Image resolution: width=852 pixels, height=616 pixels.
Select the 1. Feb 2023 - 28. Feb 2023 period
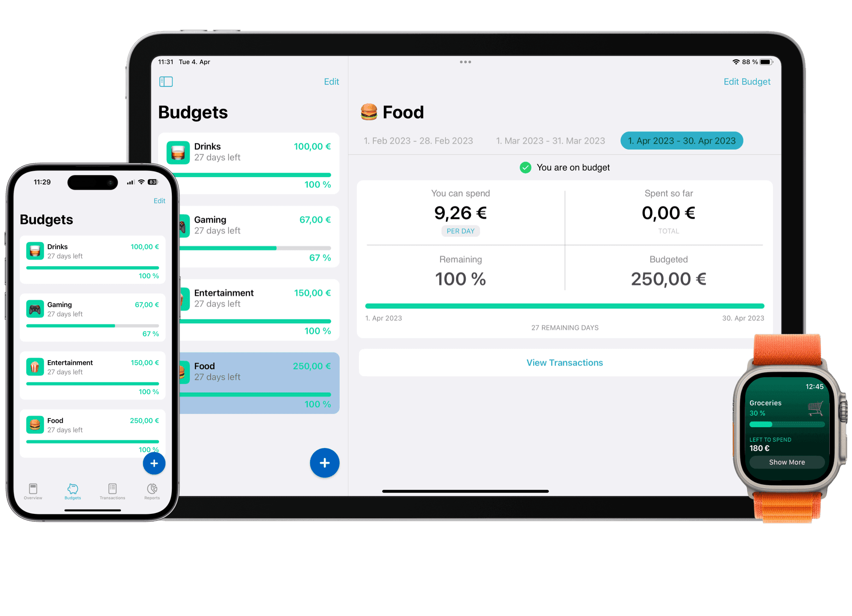click(x=423, y=140)
